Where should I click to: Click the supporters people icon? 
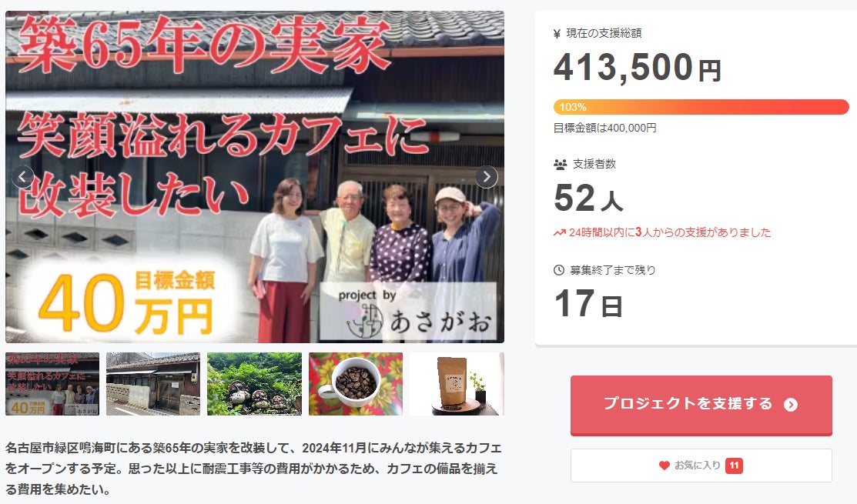pos(561,165)
